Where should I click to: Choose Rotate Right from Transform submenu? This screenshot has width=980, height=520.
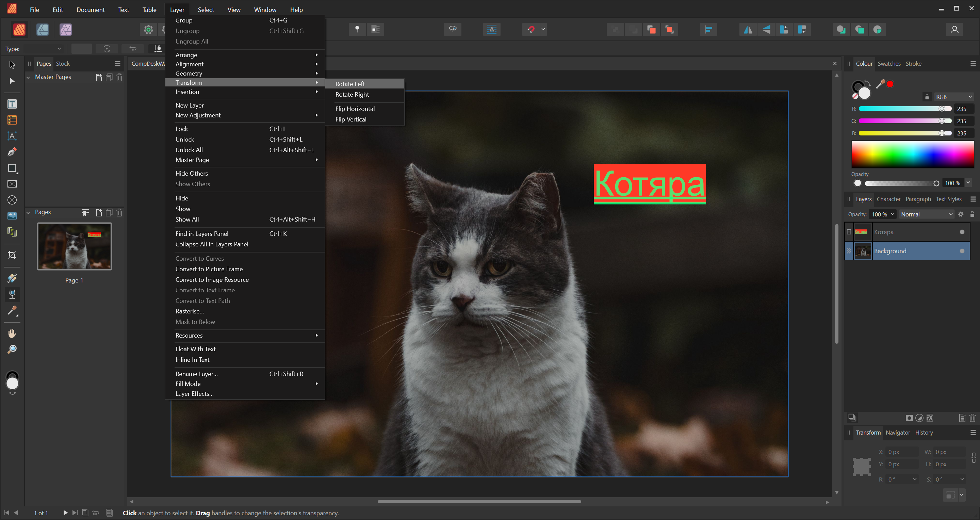point(352,94)
